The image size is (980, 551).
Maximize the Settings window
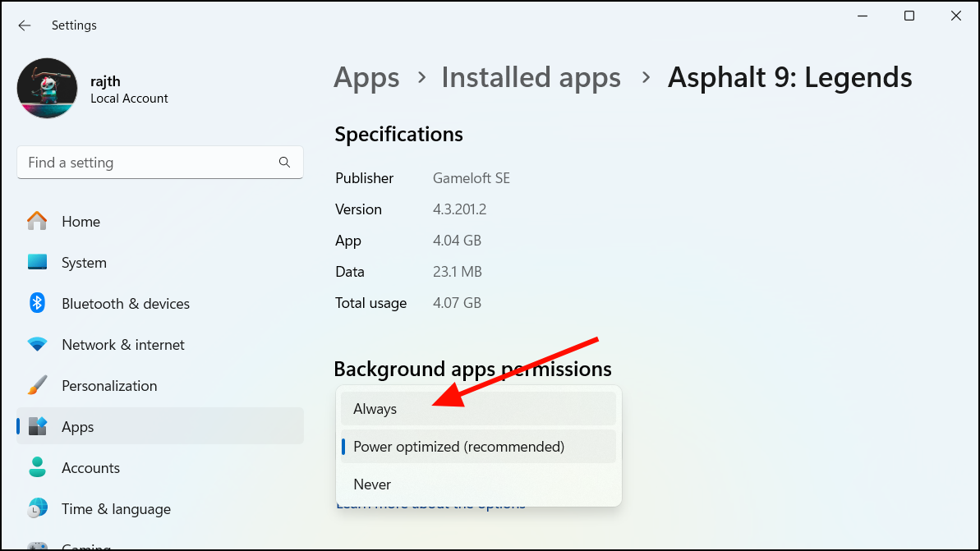click(x=909, y=16)
